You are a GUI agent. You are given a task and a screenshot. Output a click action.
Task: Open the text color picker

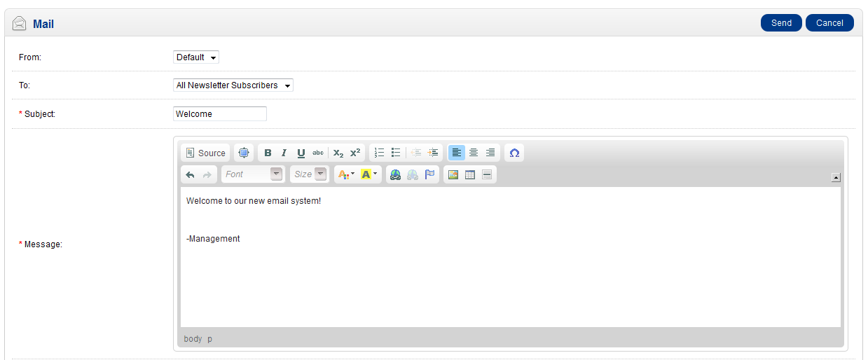point(346,174)
